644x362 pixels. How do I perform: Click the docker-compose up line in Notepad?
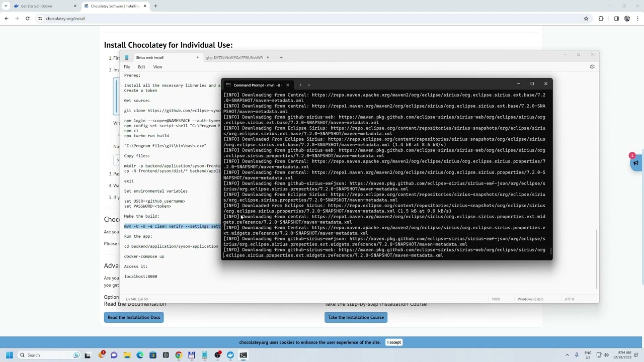click(144, 256)
